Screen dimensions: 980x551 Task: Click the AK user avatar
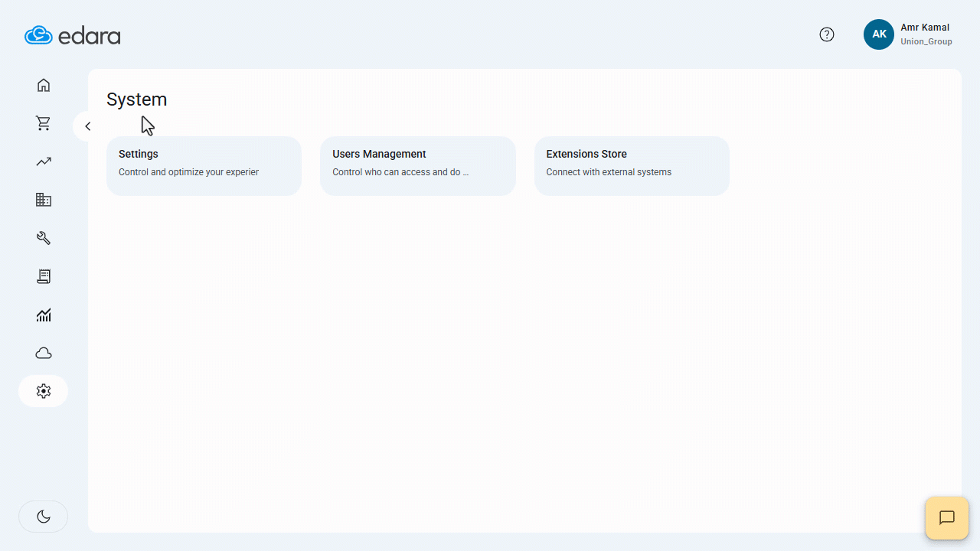point(879,34)
